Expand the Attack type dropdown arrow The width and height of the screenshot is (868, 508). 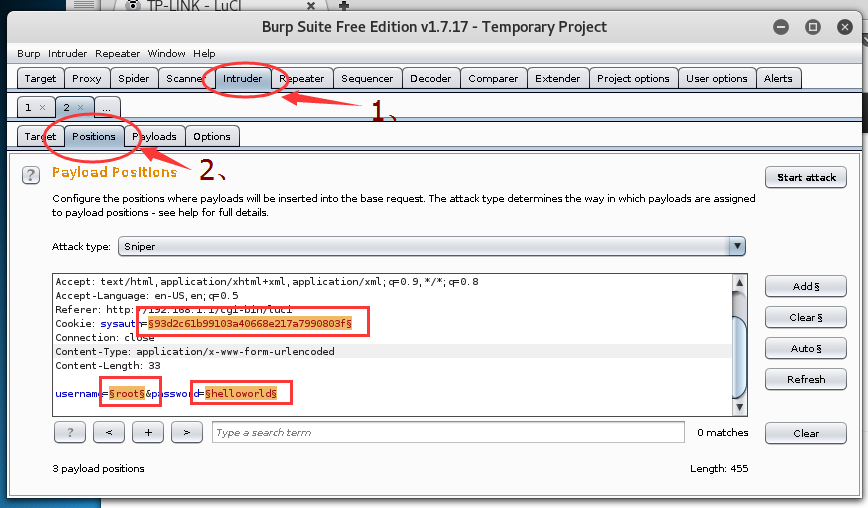pyautogui.click(x=737, y=246)
